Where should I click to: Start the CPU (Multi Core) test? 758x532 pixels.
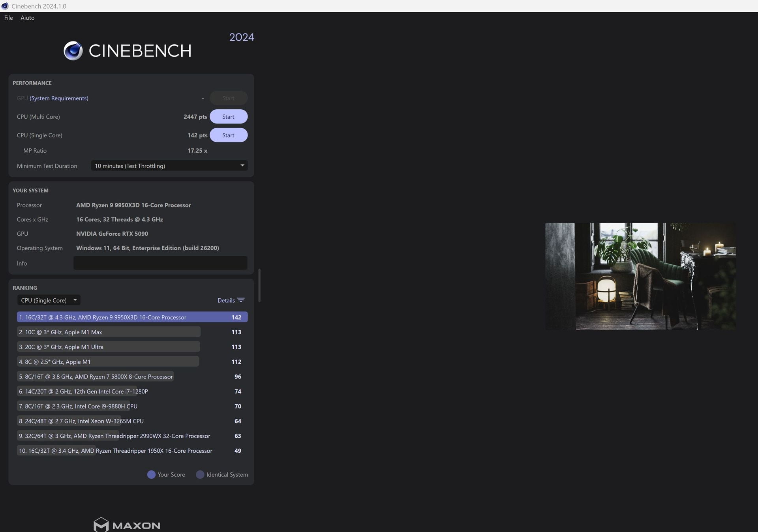click(229, 117)
